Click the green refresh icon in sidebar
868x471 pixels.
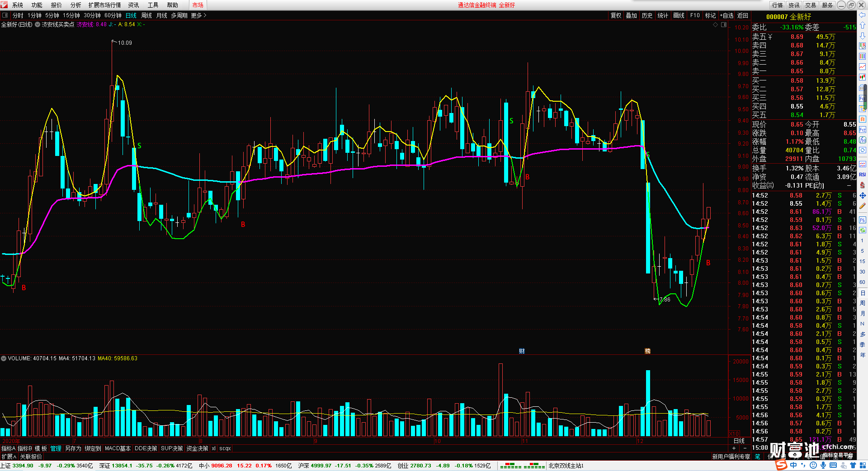pyautogui.click(x=863, y=230)
